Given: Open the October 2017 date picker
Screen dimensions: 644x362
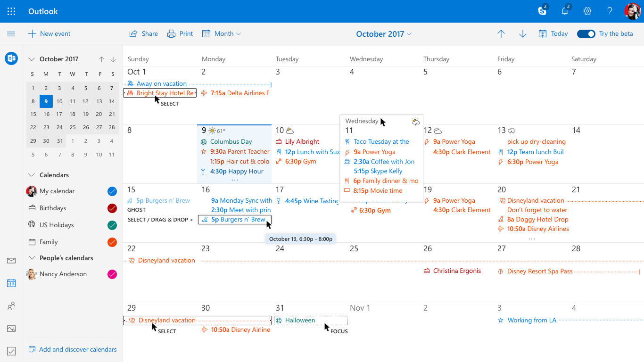Looking at the screenshot, I should [384, 34].
